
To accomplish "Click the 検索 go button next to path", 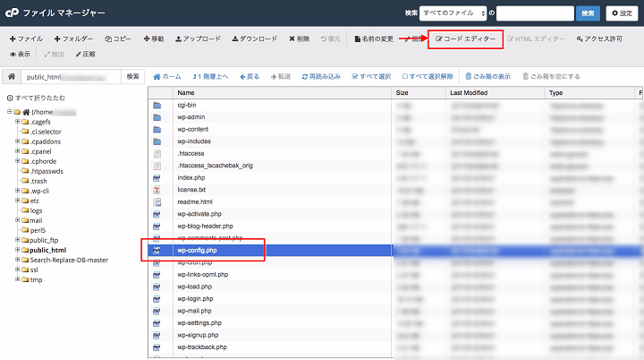I will (x=132, y=76).
